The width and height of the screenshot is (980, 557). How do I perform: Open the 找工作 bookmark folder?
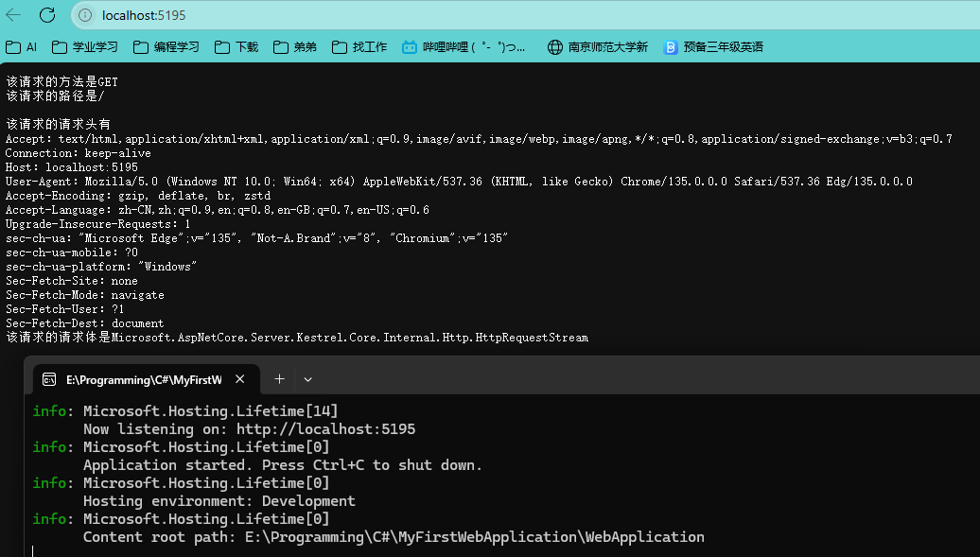pos(359,46)
